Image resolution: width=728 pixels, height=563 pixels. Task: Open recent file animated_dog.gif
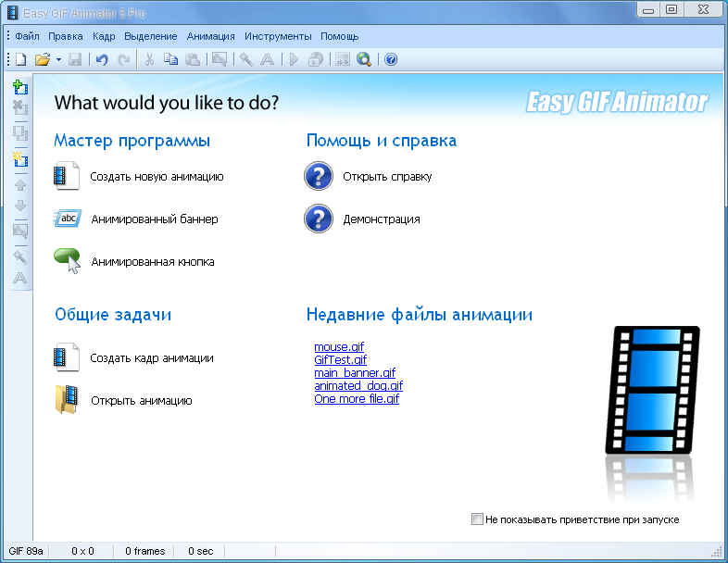pyautogui.click(x=358, y=386)
